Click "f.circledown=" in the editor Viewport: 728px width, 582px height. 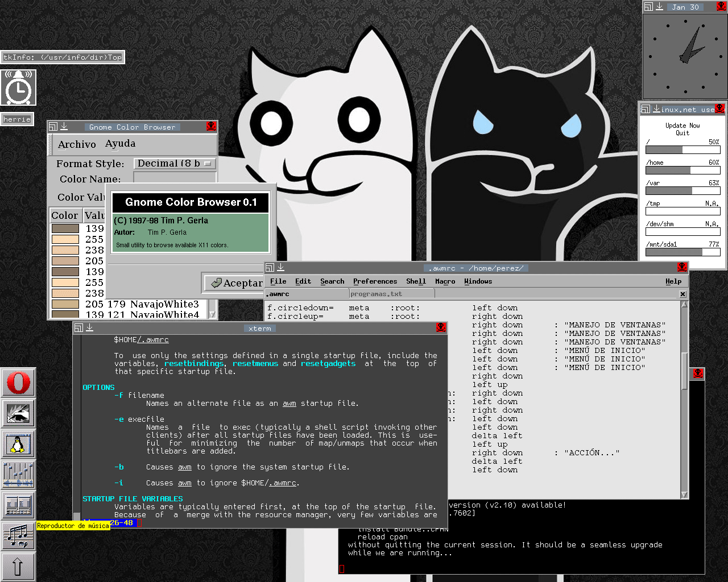click(x=300, y=308)
